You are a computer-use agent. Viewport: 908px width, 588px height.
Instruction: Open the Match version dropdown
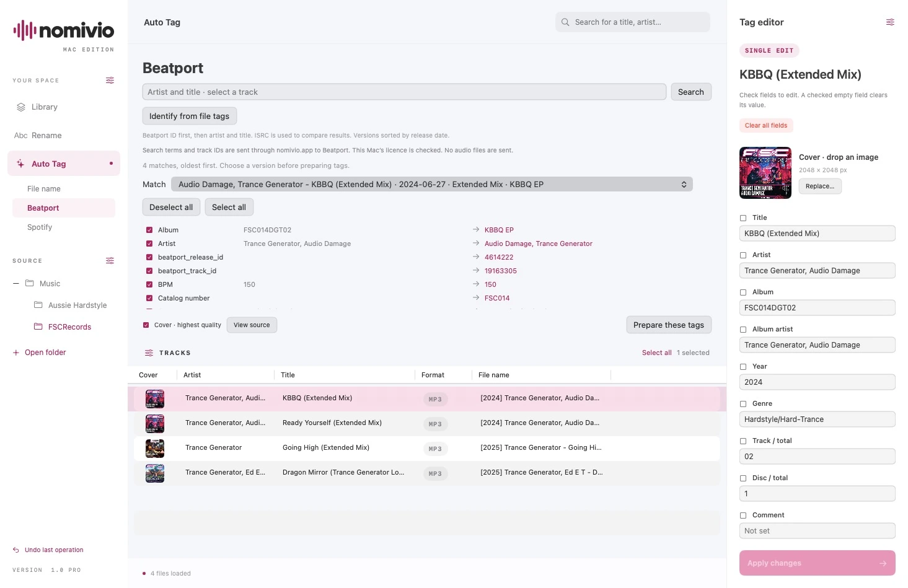(432, 184)
